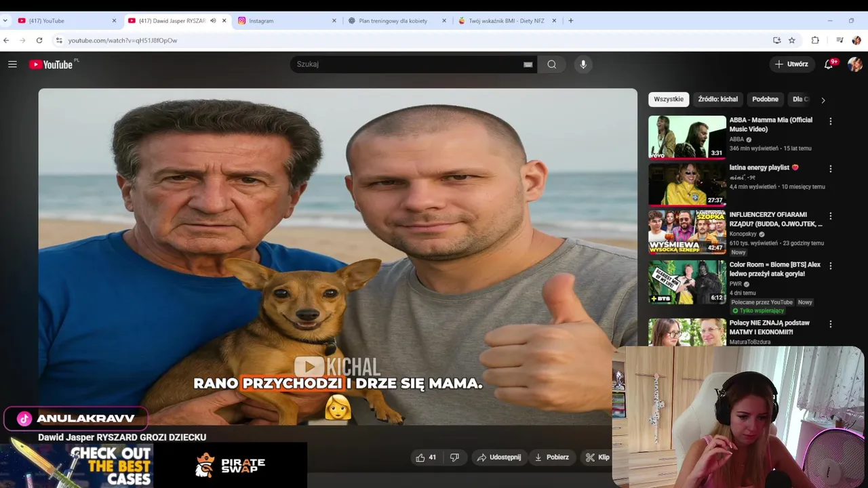Screen dimensions: 868x488
Task: Open options menu for the latina energy playlist
Action: [x=830, y=169]
